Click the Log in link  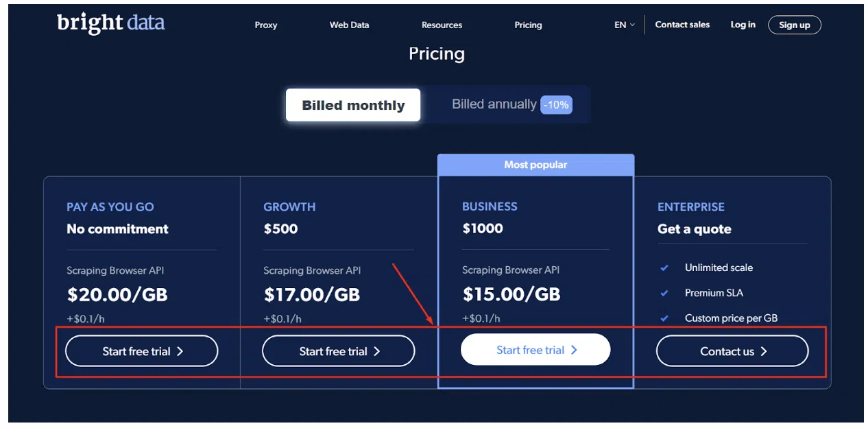[x=743, y=25]
